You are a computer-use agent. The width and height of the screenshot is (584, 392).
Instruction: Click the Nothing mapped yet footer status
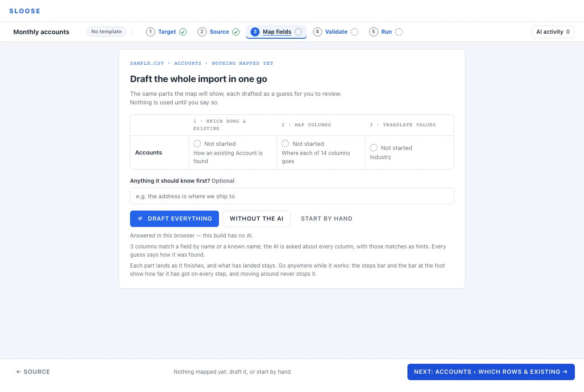click(232, 372)
